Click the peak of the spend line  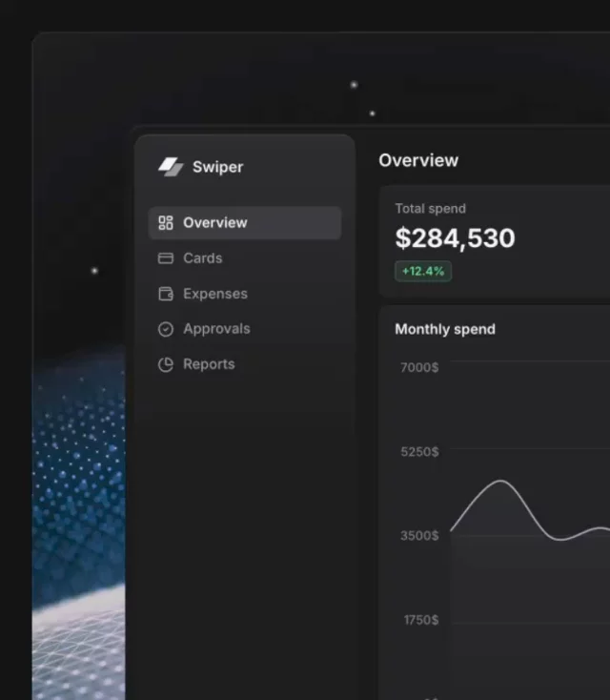coord(500,481)
